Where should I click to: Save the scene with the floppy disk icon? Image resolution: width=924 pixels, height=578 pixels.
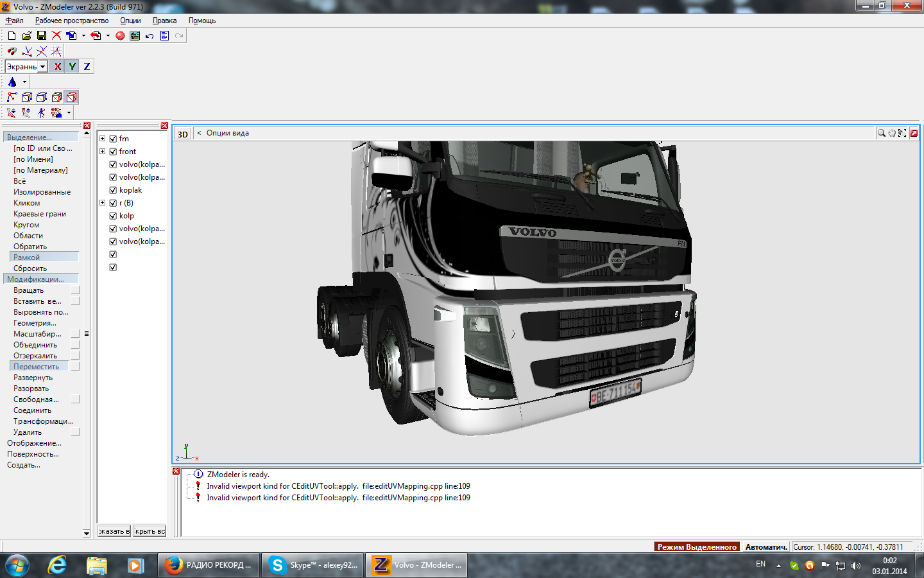(42, 36)
